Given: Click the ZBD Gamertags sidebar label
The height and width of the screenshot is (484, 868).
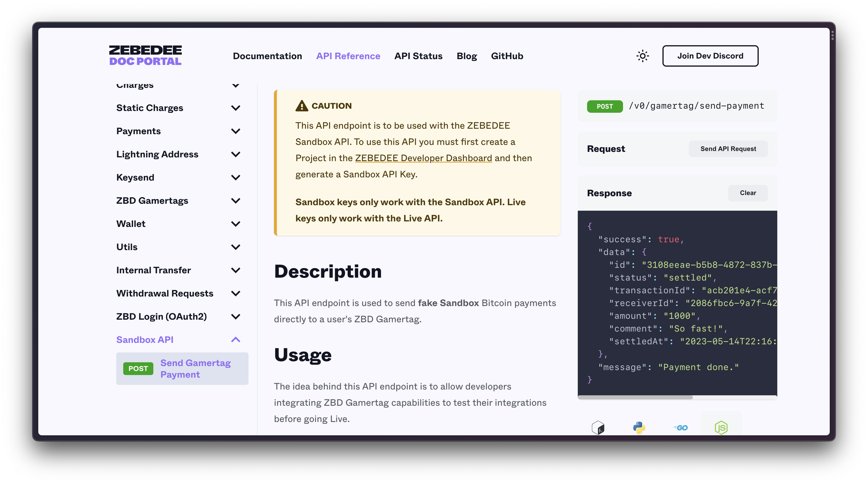Looking at the screenshot, I should [152, 201].
